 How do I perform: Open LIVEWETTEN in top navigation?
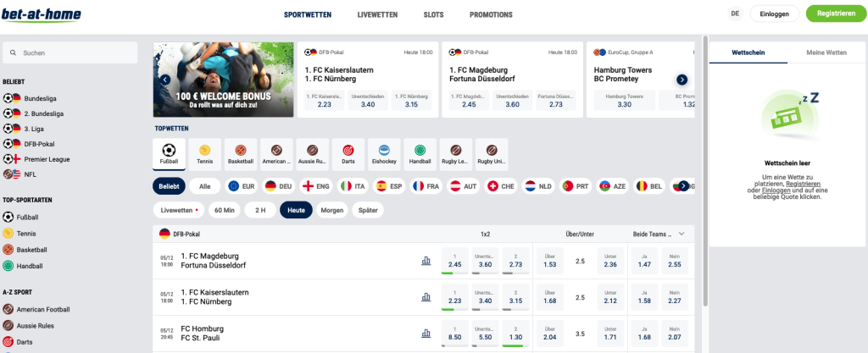(x=377, y=15)
